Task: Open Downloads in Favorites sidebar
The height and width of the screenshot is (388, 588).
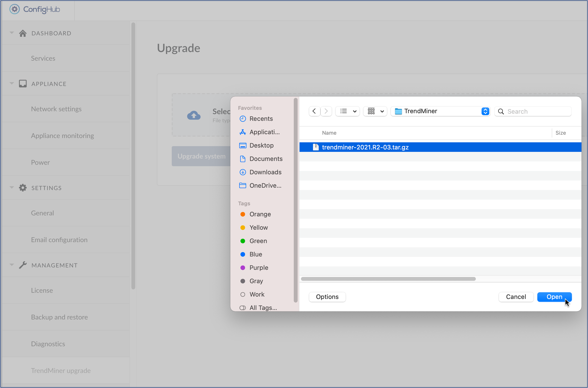Action: coord(261,172)
